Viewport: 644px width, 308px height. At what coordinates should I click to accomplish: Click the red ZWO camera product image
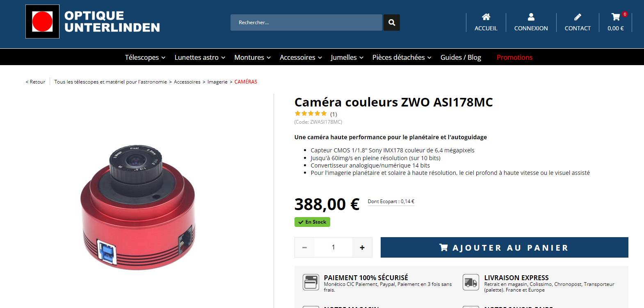[x=137, y=207]
